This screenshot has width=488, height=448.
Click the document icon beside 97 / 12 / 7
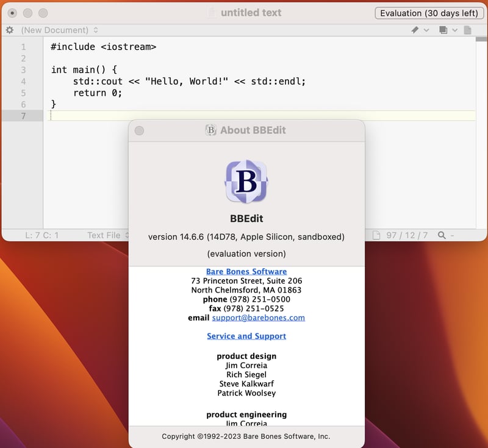click(376, 235)
